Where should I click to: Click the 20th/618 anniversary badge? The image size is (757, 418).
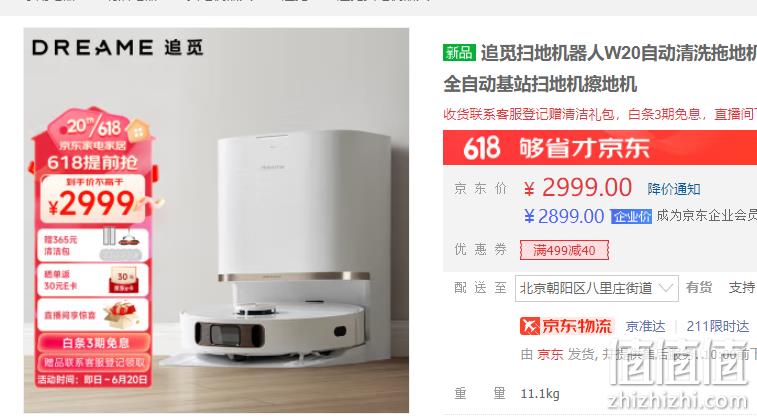94,127
